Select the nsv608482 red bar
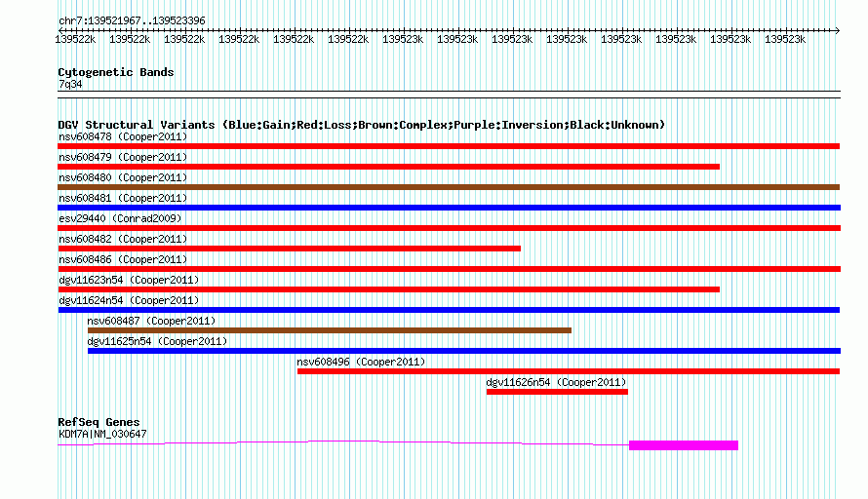 [289, 249]
